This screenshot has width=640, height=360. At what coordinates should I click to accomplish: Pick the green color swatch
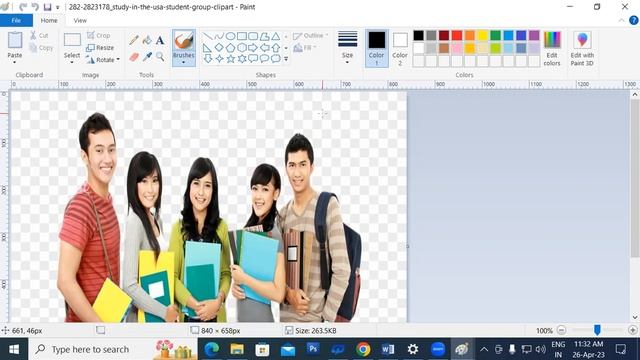tap(495, 36)
